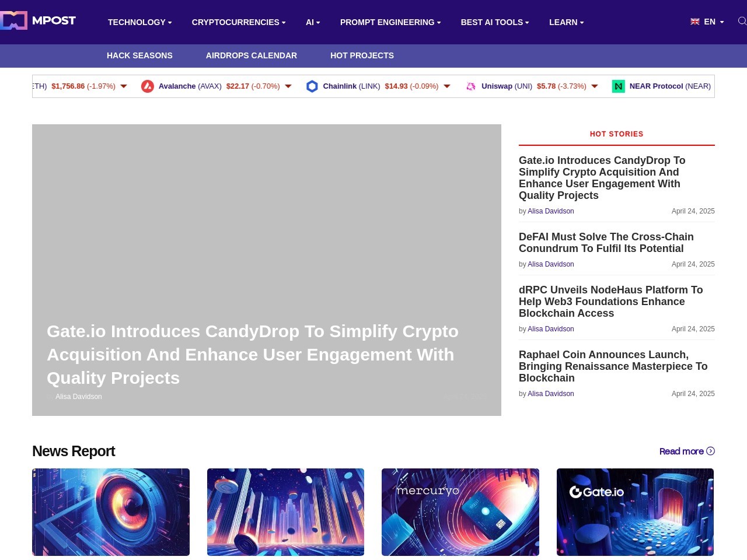Click the $14.93 Chainlink price
The width and height of the screenshot is (747, 560).
pos(396,86)
